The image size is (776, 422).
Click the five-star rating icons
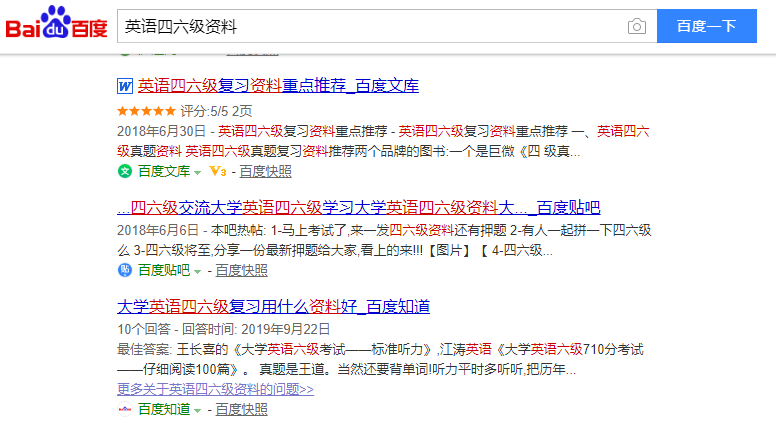click(146, 111)
